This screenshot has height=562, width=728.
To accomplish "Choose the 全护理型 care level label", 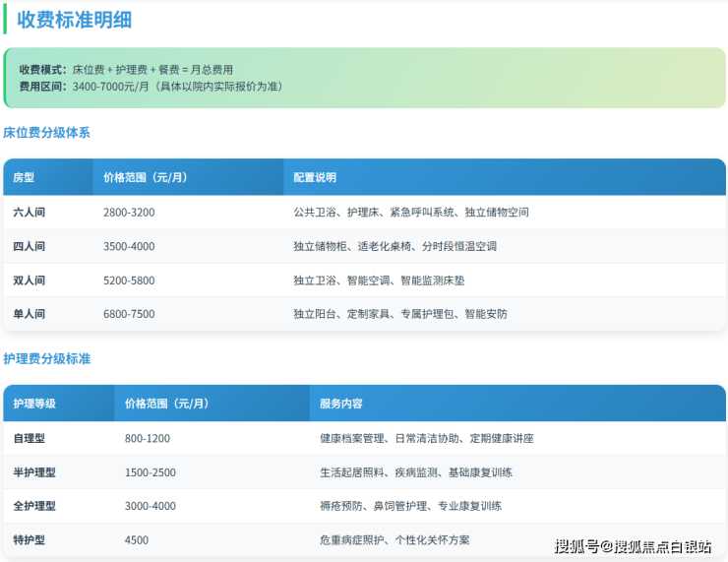I will 34,506.
